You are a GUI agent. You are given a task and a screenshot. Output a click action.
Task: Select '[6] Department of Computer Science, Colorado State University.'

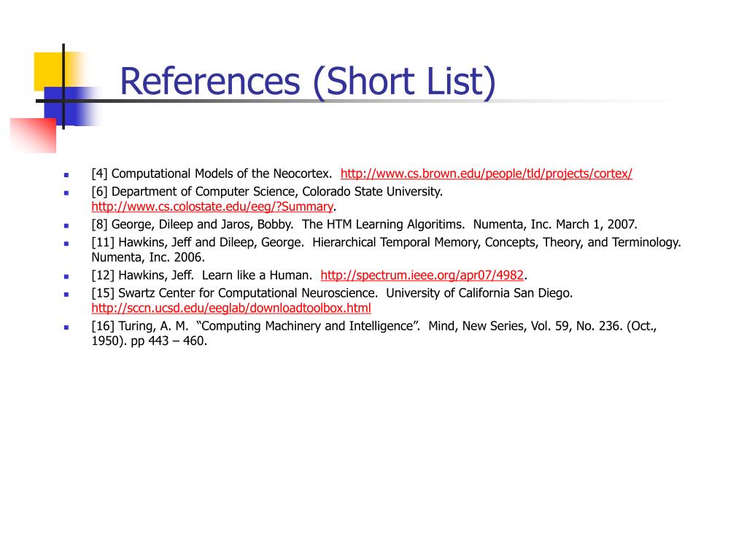click(x=267, y=192)
